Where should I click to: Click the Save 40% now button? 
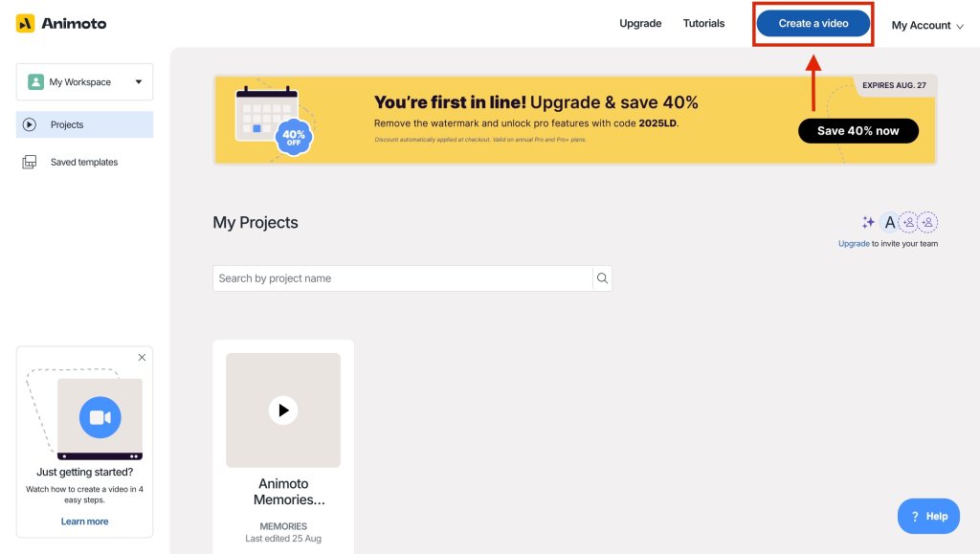pyautogui.click(x=858, y=130)
